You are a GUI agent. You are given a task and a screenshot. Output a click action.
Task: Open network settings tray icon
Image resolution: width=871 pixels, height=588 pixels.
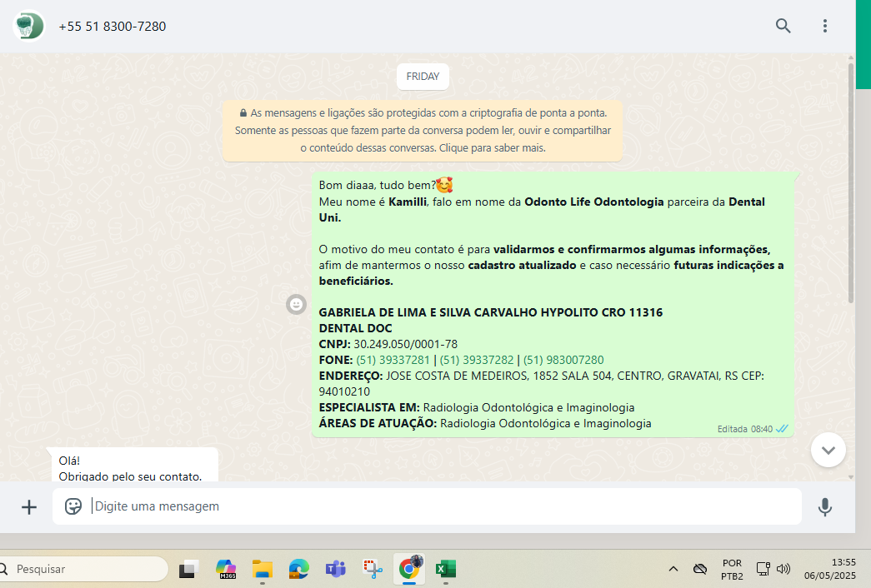coord(763,569)
